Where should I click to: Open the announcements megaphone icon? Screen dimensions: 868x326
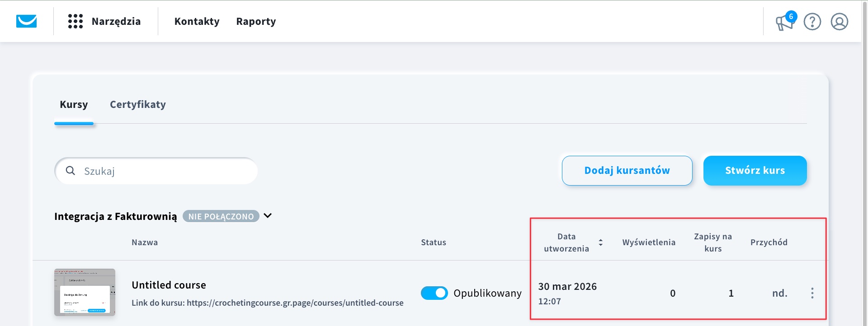(x=784, y=22)
